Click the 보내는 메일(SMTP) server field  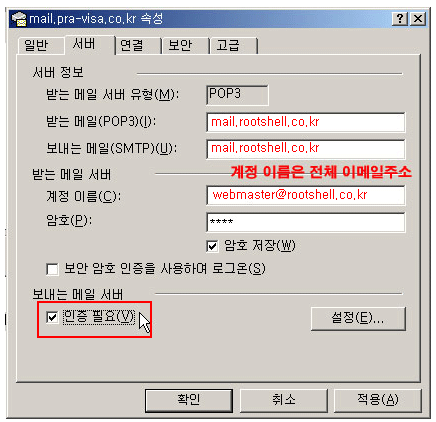point(306,149)
